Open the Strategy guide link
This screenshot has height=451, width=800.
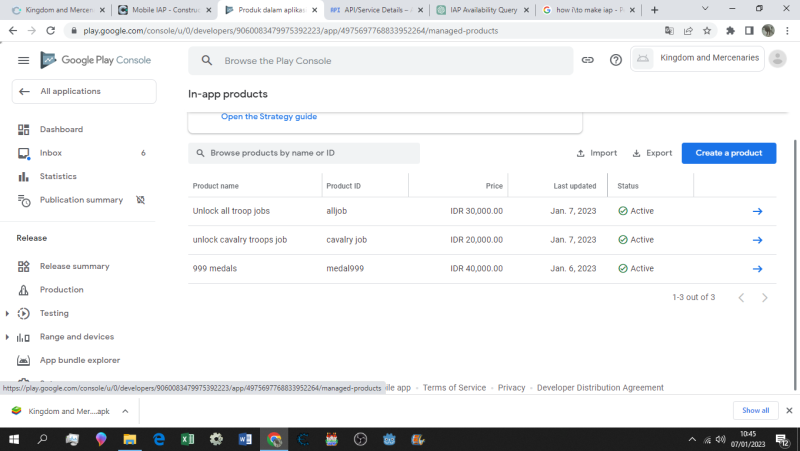point(269,117)
